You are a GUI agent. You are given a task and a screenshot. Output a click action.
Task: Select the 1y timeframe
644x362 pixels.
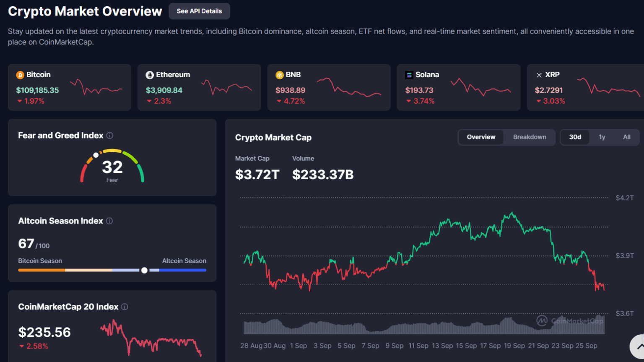tap(602, 137)
